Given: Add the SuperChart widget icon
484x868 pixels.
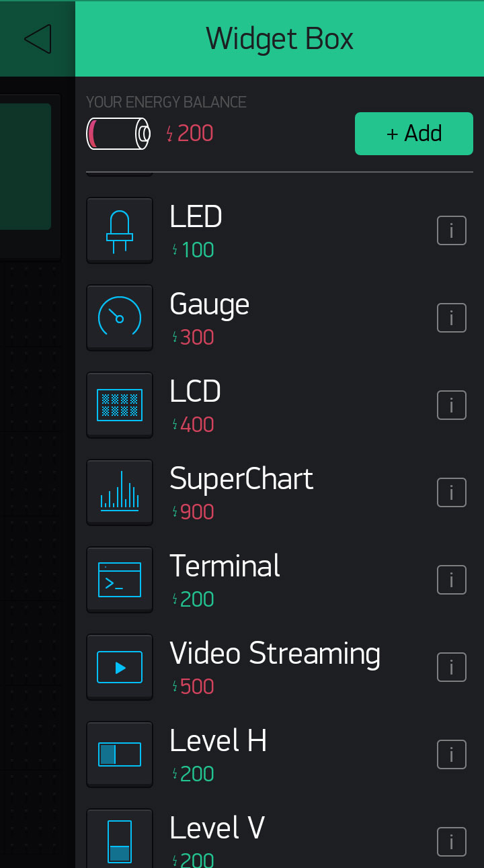Looking at the screenshot, I should 120,492.
